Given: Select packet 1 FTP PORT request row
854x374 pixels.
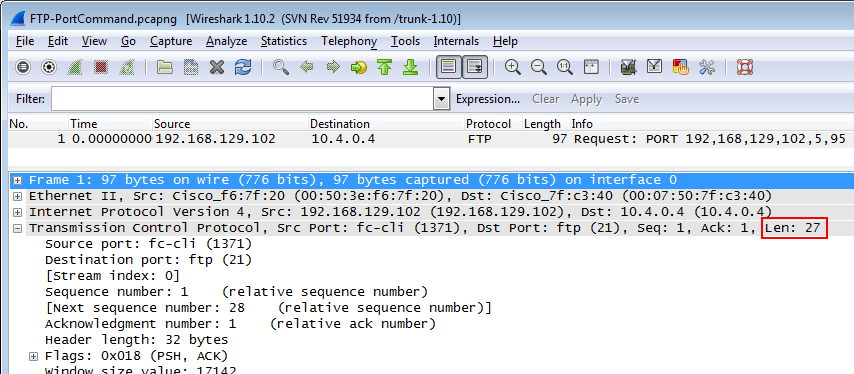Looking at the screenshot, I should (x=431, y=139).
